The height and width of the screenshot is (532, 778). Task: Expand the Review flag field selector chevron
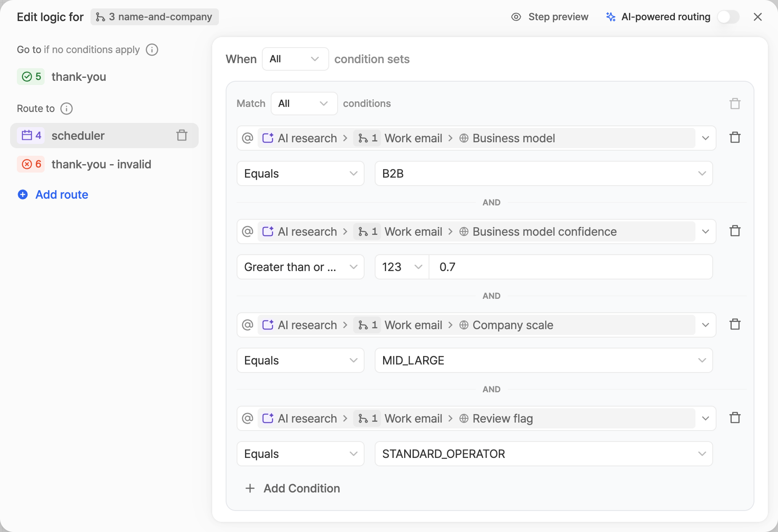[706, 418]
